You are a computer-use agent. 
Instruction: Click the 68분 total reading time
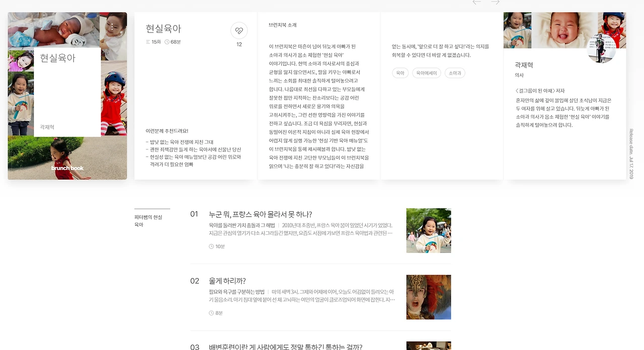pyautogui.click(x=176, y=42)
